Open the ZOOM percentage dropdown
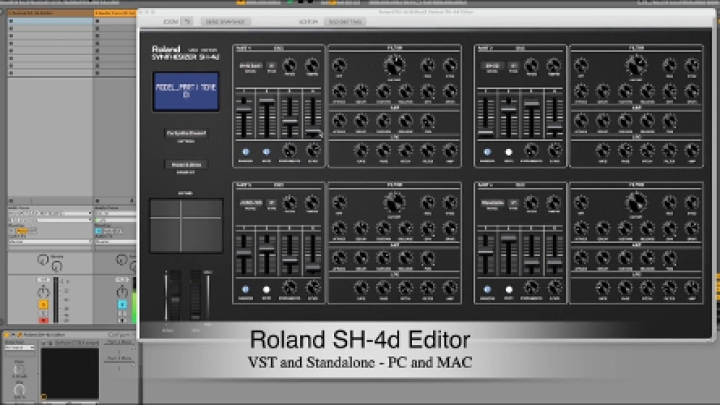The image size is (720, 405). pos(186,22)
